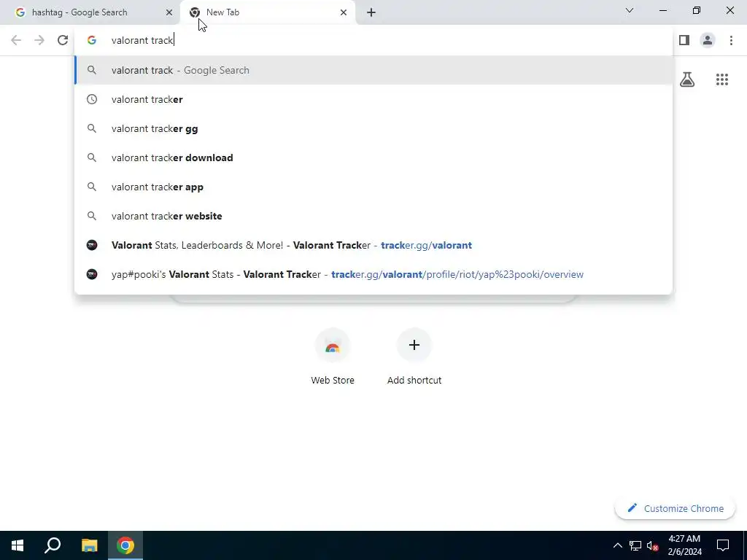
Task: Pick the 'valorant tracker gg' suggestion
Action: tap(373, 128)
